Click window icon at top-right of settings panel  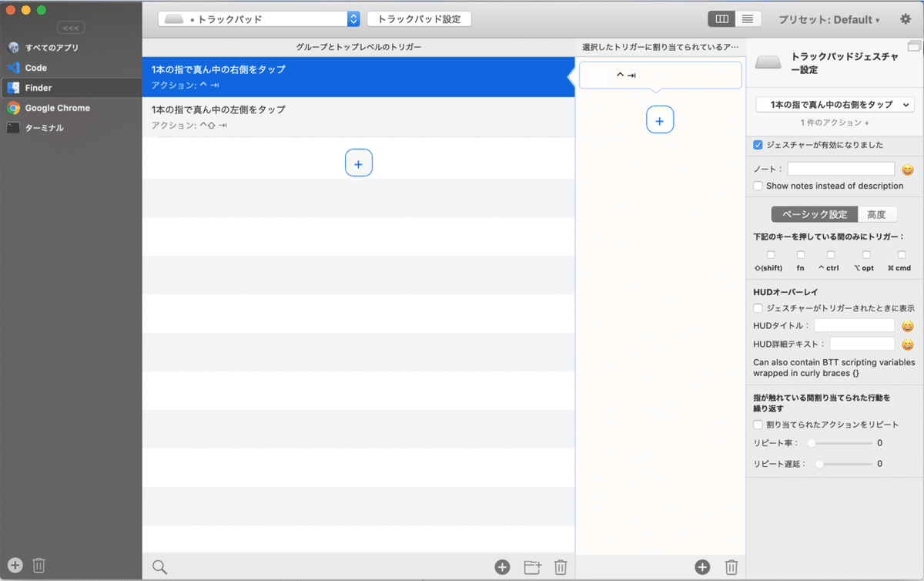914,46
